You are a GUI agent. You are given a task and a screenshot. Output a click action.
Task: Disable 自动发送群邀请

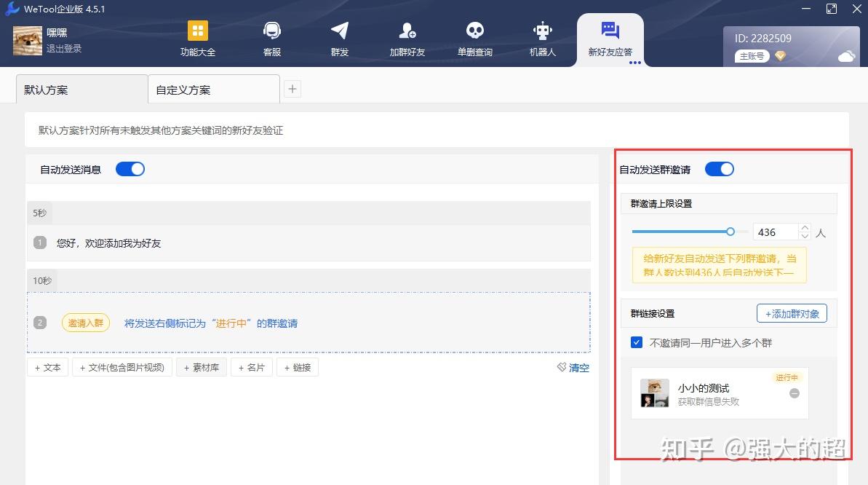point(720,168)
